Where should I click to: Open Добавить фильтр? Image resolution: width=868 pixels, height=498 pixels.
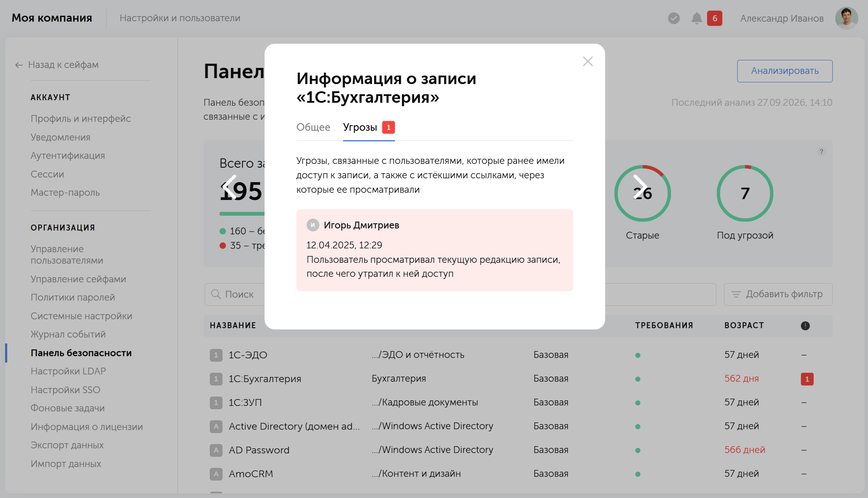[778, 294]
